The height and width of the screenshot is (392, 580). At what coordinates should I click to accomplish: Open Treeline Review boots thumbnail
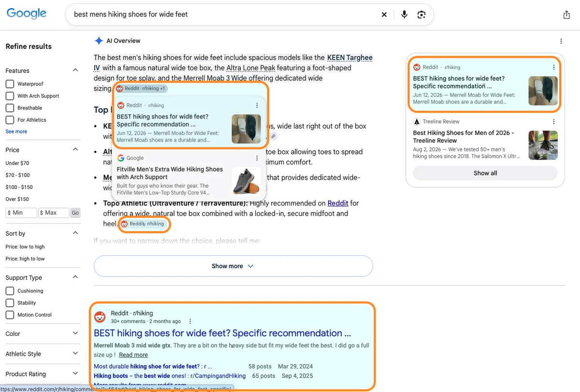click(x=543, y=145)
